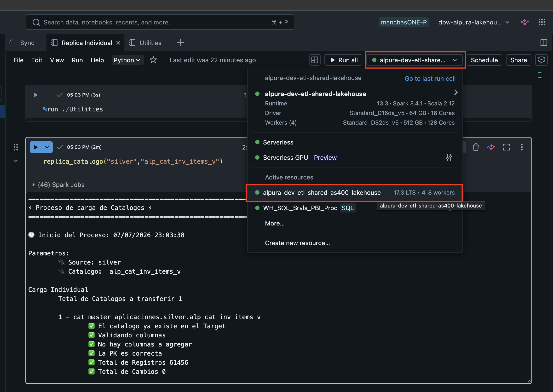The width and height of the screenshot is (553, 392).
Task: Attach to alpura-dev-etl-shared-as400-lakehouse cluster
Action: click(x=355, y=193)
